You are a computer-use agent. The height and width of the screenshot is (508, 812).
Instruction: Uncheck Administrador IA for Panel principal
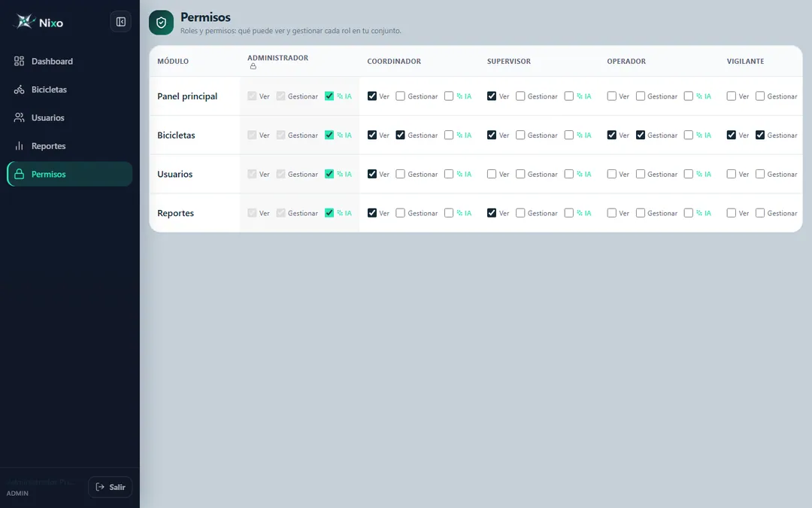tap(329, 96)
